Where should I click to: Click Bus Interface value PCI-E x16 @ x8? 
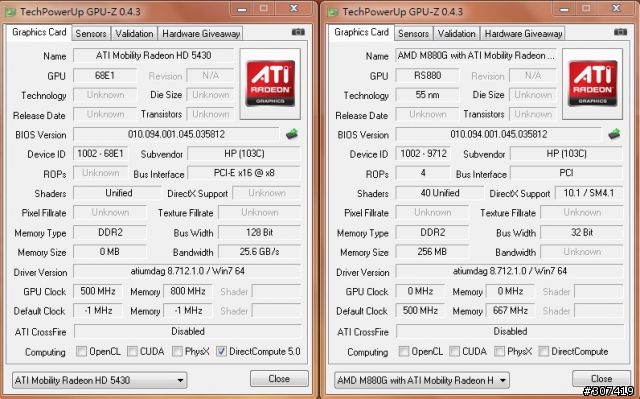pyautogui.click(x=244, y=173)
